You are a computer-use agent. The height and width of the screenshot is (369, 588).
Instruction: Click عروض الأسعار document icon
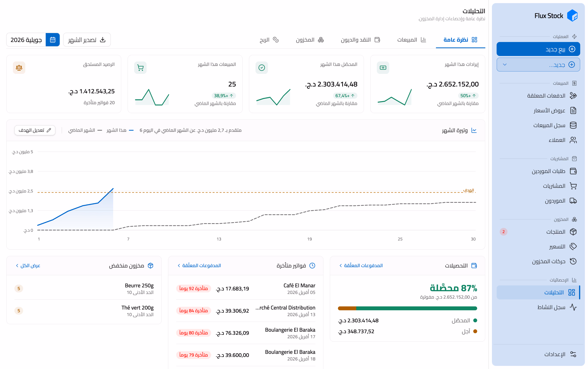[x=573, y=110]
